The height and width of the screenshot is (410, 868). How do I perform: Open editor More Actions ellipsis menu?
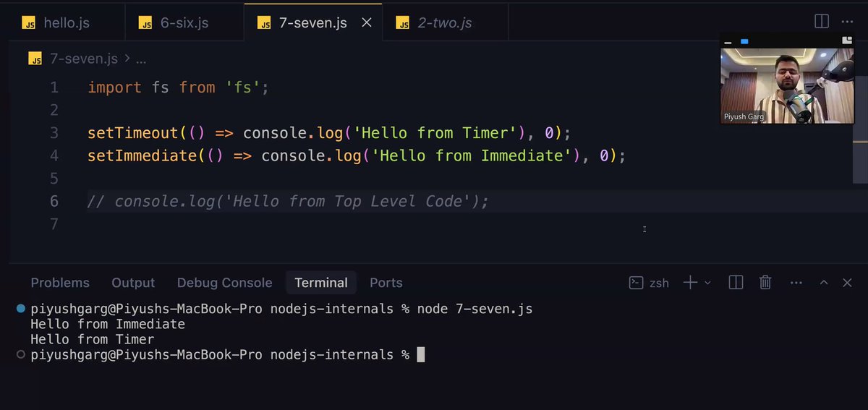click(848, 22)
